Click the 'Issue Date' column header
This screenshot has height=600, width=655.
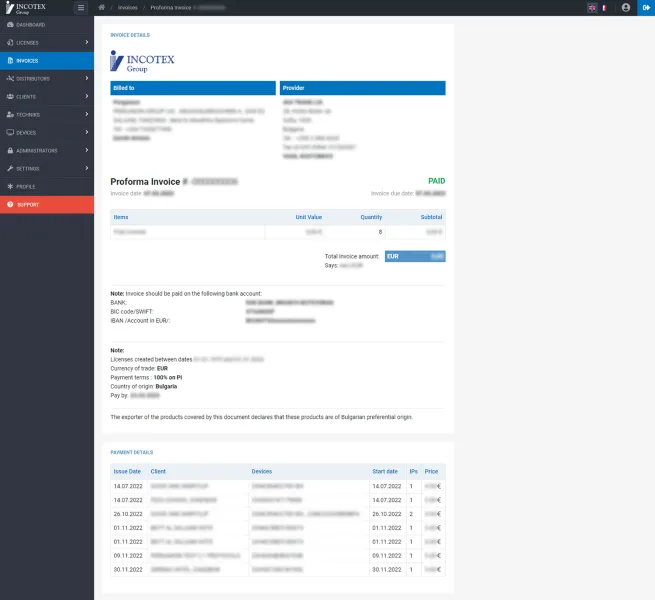127,471
